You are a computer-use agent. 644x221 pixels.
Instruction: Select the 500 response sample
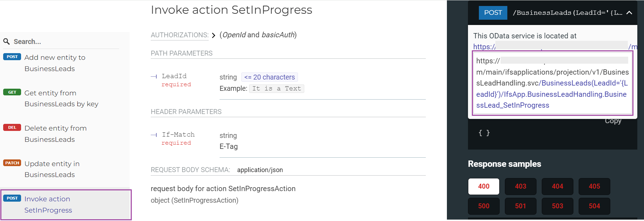[x=484, y=206]
